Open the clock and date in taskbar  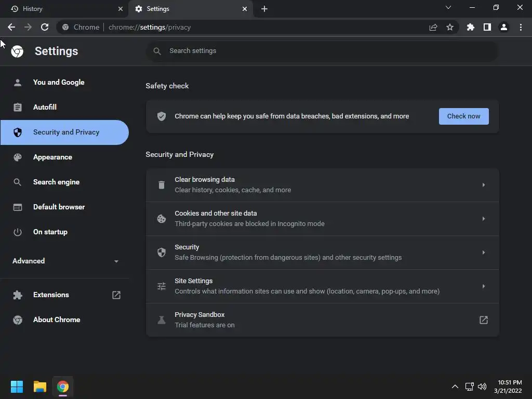(508, 387)
